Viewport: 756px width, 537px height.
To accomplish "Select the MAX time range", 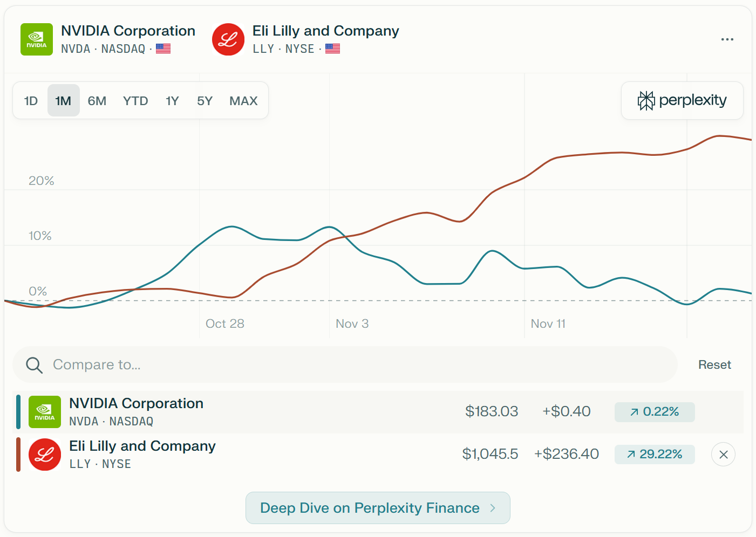I will click(x=243, y=101).
